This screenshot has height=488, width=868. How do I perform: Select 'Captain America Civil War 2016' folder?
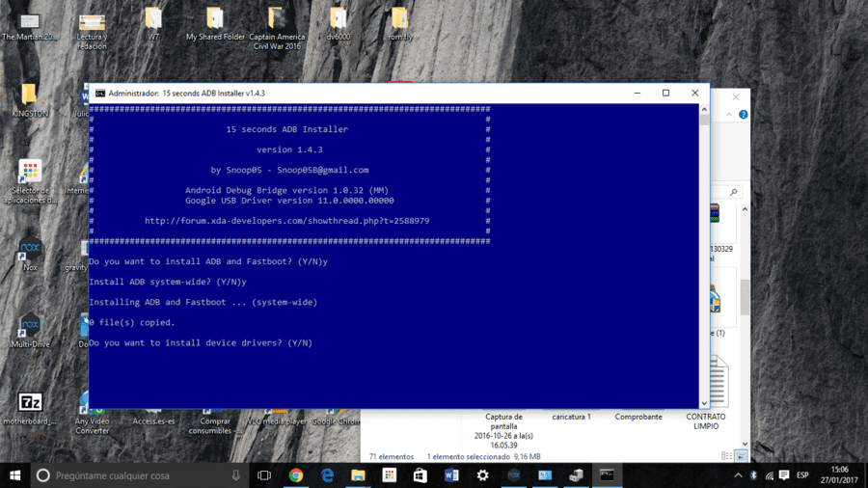pos(277,29)
